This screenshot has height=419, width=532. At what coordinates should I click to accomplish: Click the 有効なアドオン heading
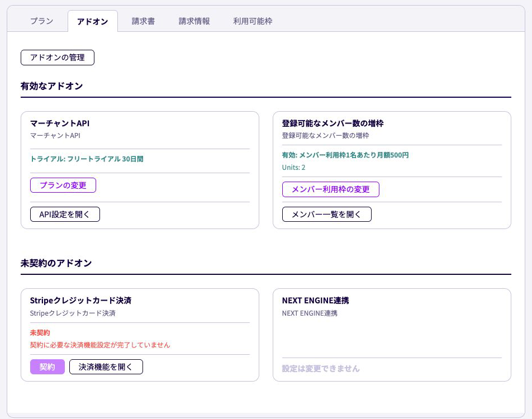[x=51, y=86]
